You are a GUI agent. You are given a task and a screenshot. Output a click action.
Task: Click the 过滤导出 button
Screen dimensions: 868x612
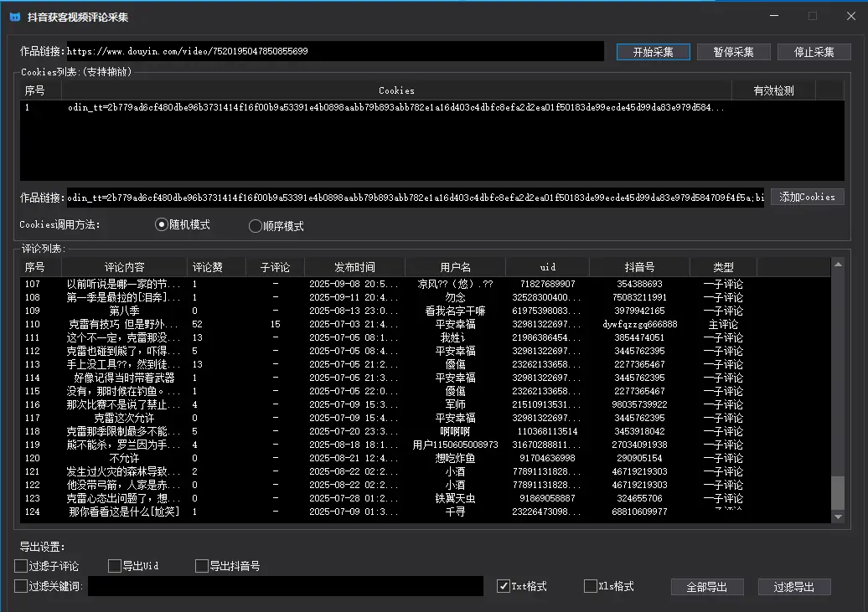tap(793, 587)
